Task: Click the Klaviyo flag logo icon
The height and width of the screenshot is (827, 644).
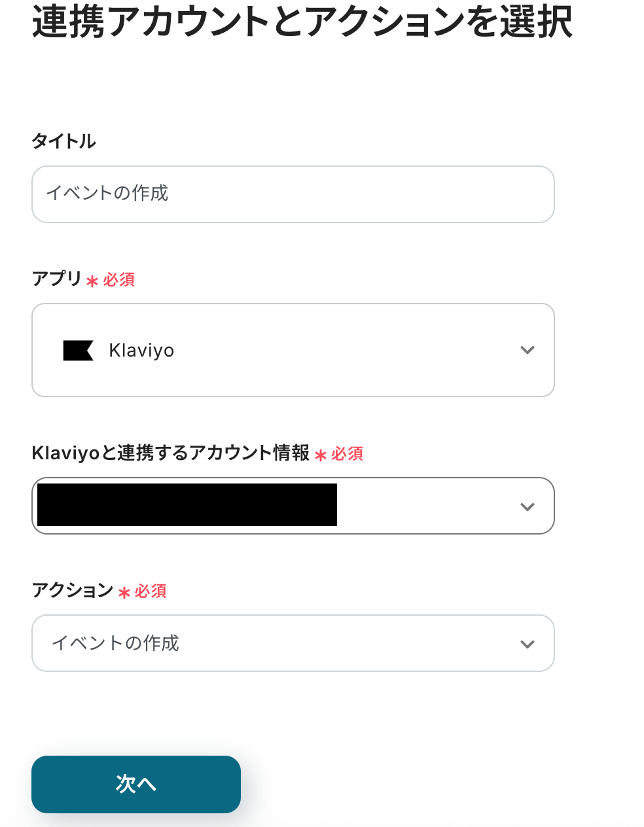Action: pos(78,351)
